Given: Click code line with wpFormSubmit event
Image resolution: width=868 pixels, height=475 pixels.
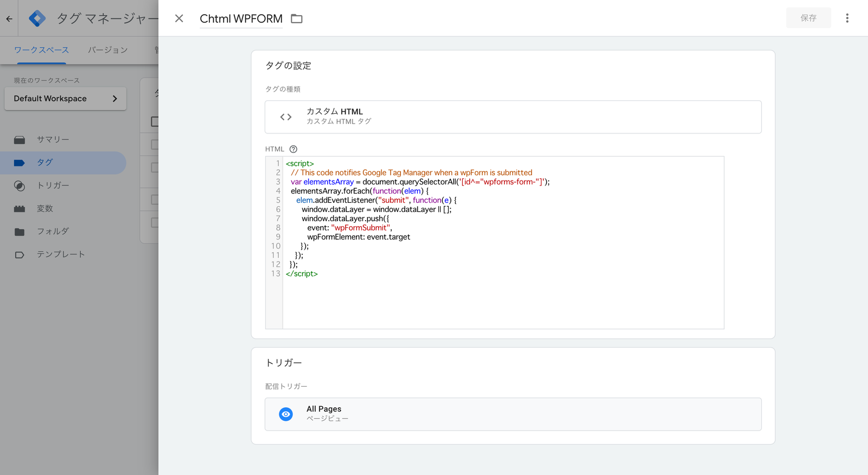Looking at the screenshot, I should click(x=349, y=228).
